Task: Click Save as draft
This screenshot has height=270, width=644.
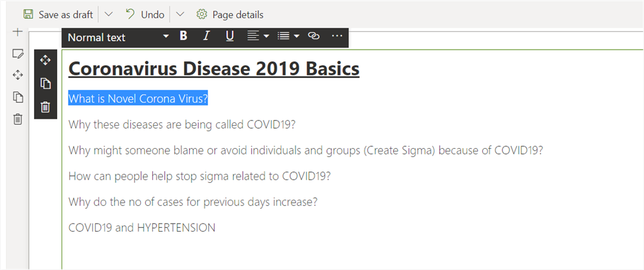Action: pos(58,14)
